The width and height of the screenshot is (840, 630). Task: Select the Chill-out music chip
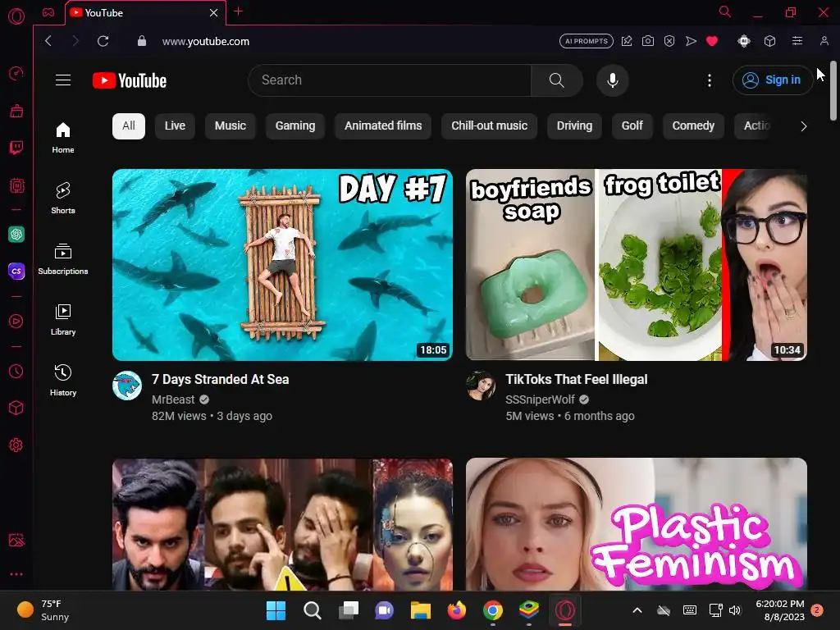point(489,126)
